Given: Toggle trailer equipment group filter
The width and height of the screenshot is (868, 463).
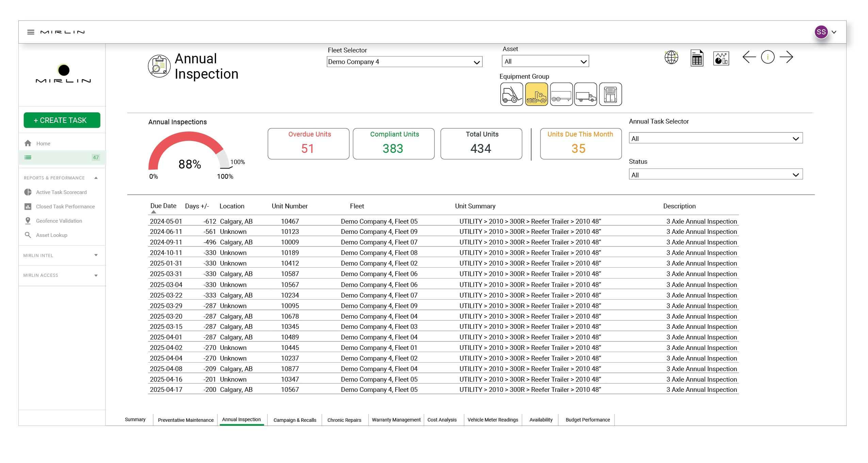Looking at the screenshot, I should coord(561,94).
